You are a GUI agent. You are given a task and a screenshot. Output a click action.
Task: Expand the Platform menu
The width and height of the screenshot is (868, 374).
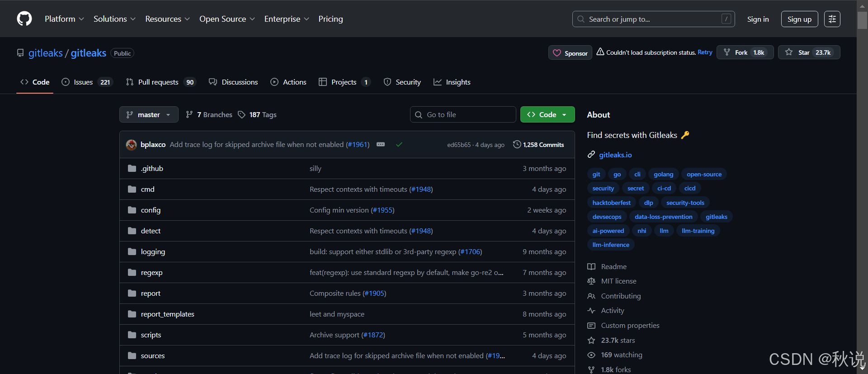click(64, 19)
